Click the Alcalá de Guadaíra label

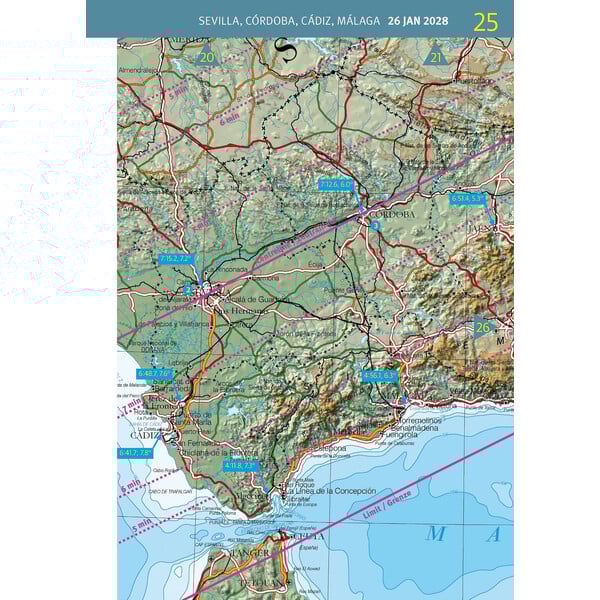[x=256, y=299]
